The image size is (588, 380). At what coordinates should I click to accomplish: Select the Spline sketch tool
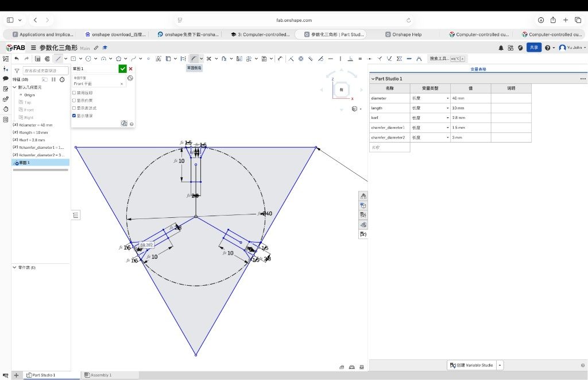pos(133,59)
